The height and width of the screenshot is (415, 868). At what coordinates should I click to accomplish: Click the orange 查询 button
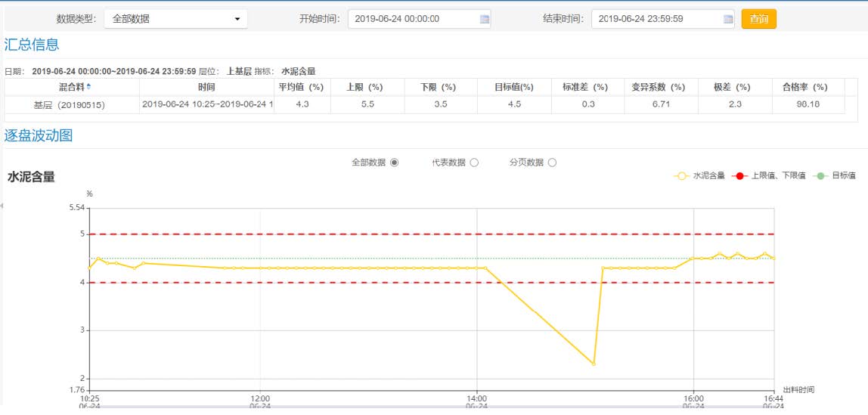tap(759, 19)
